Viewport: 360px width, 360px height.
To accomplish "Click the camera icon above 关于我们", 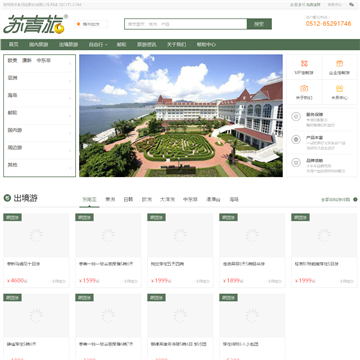I will 304,88.
